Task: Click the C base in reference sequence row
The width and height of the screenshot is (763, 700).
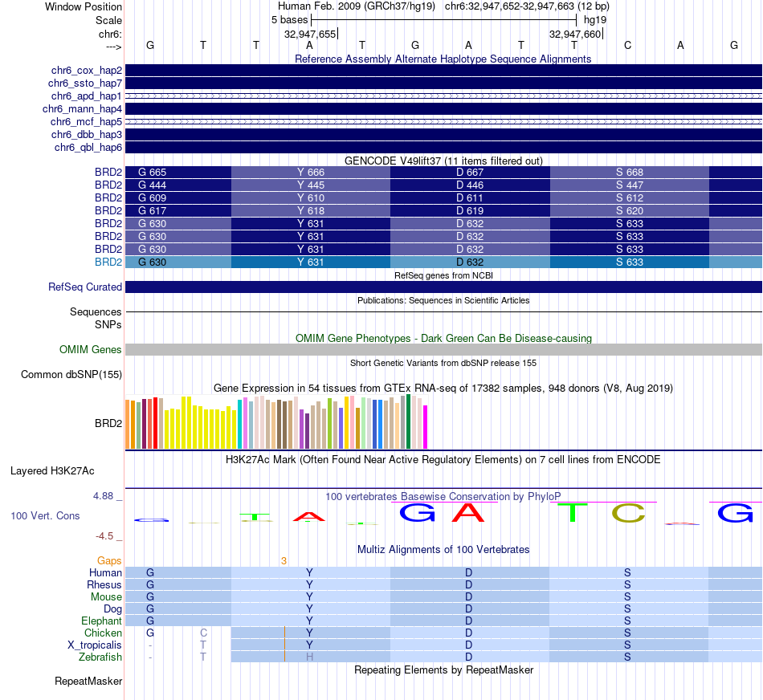Action: point(628,45)
